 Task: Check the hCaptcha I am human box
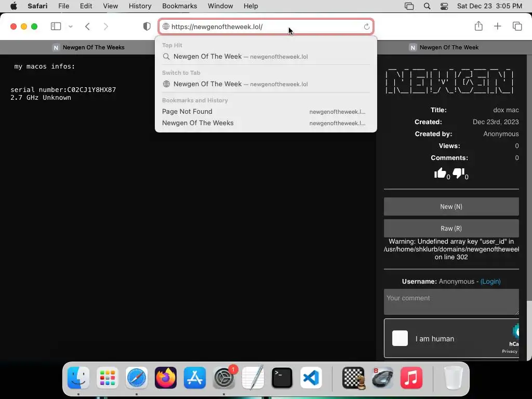[400, 338]
